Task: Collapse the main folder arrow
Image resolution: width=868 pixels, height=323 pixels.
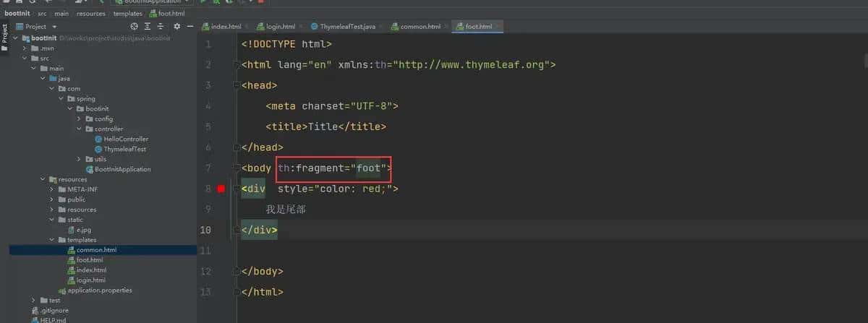Action: (33, 68)
